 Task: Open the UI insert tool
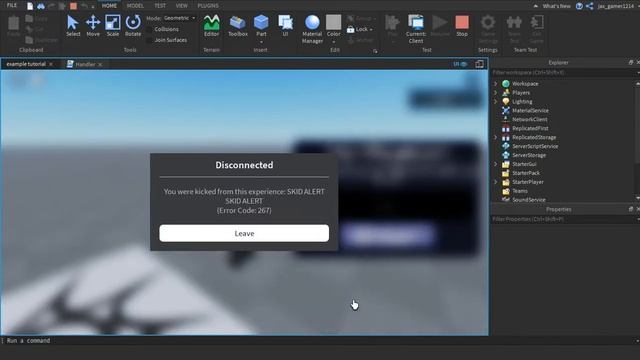[x=285, y=25]
